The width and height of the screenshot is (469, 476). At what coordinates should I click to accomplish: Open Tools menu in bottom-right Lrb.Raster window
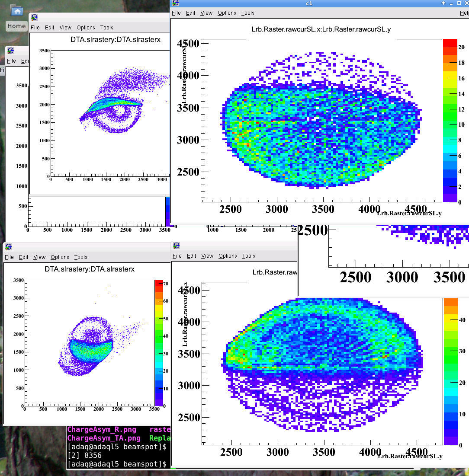click(x=248, y=256)
